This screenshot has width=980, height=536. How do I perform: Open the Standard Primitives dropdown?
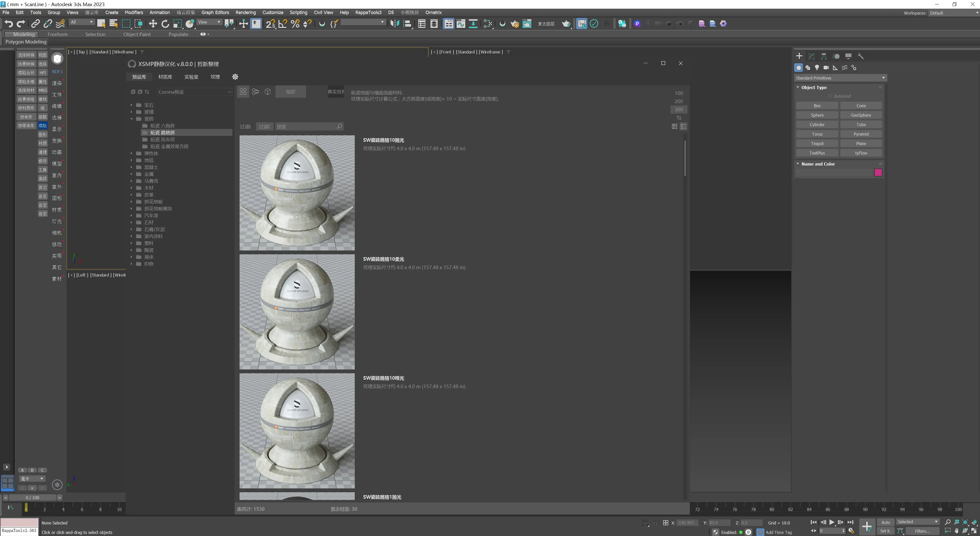coord(840,78)
